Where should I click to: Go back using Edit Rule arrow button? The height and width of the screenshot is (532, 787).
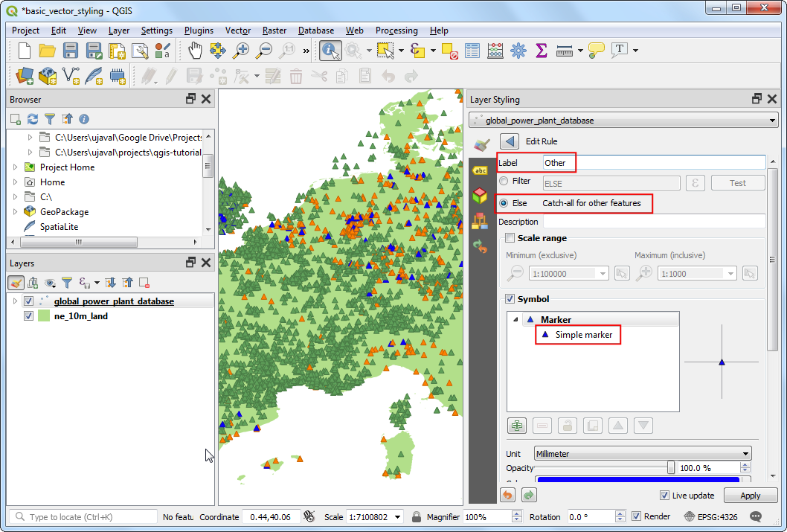coord(510,141)
